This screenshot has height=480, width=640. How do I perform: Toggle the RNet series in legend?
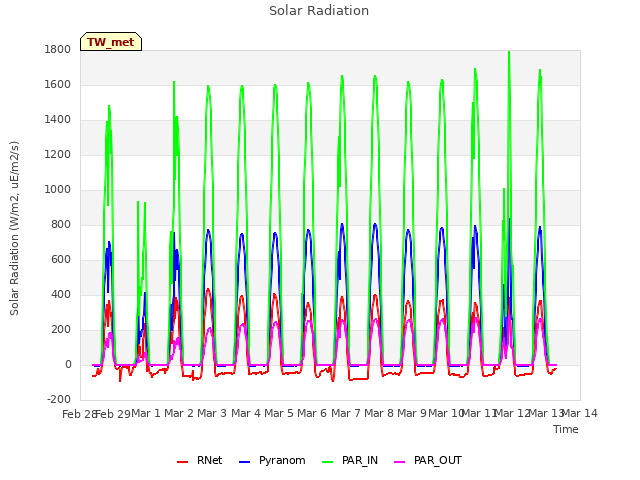point(200,460)
